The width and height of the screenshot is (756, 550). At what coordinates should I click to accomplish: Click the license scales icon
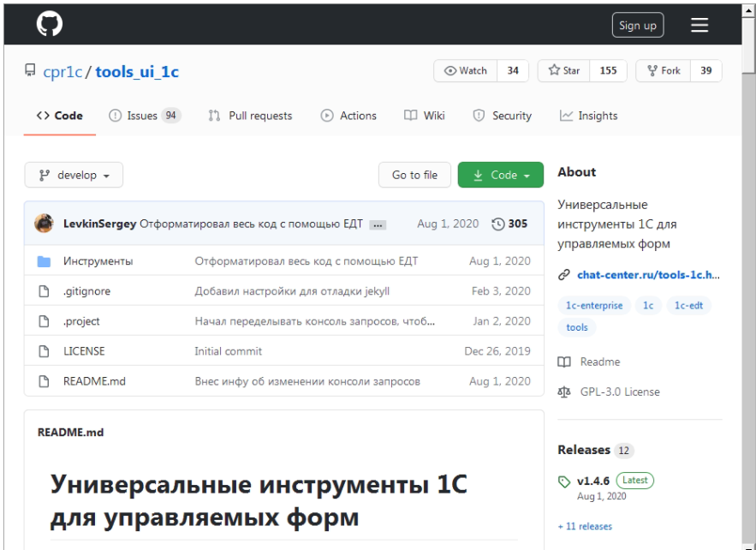click(x=564, y=392)
